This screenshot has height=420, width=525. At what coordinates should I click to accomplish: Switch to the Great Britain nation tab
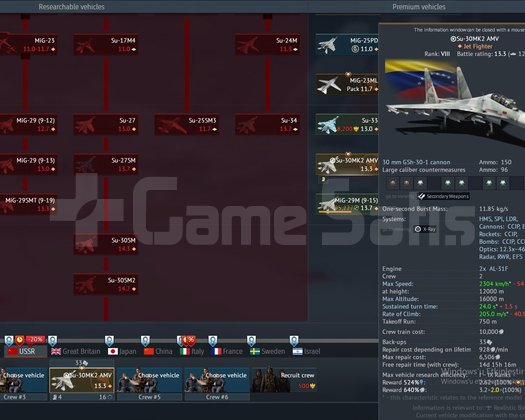pos(76,351)
